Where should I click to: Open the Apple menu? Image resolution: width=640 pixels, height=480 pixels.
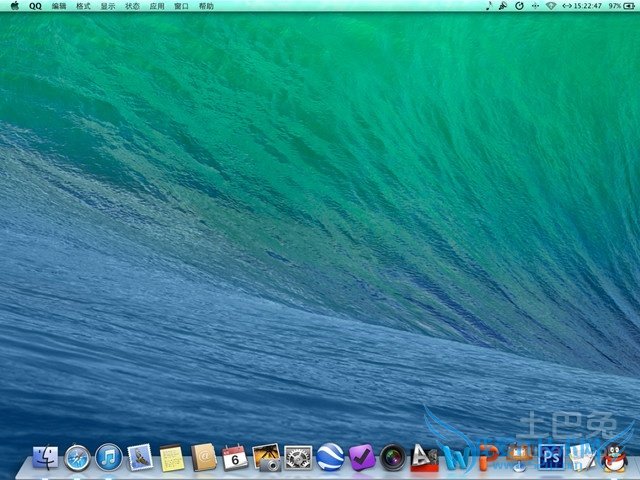point(14,6)
